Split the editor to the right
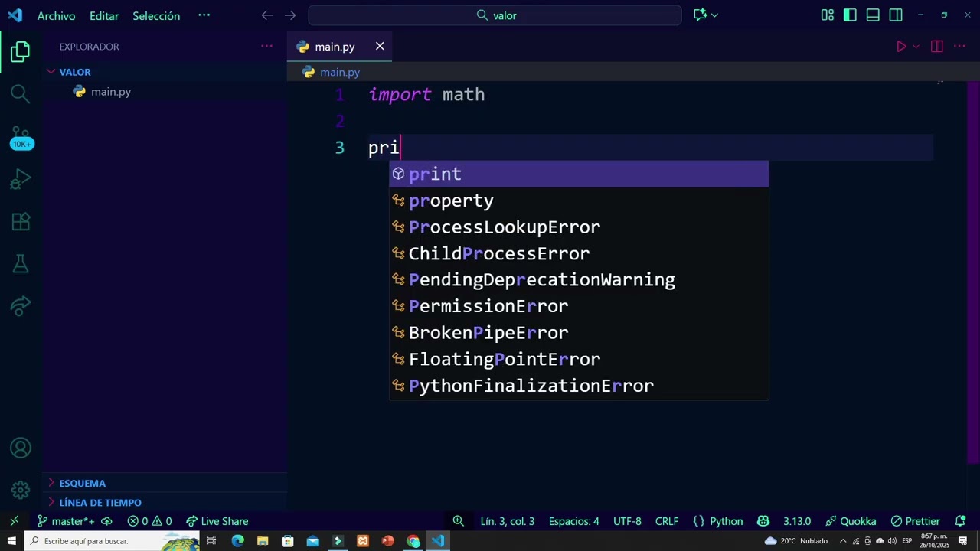 (x=936, y=47)
